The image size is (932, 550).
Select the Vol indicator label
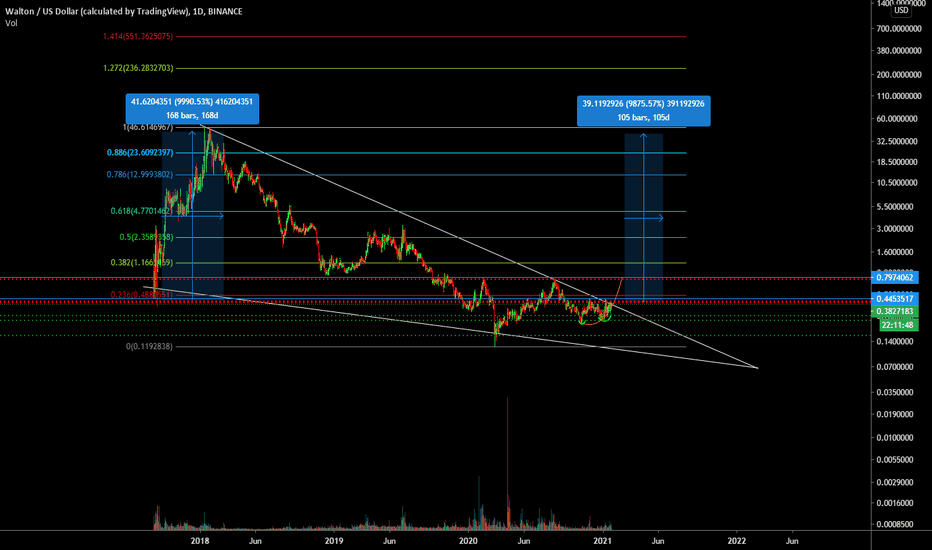(x=11, y=23)
